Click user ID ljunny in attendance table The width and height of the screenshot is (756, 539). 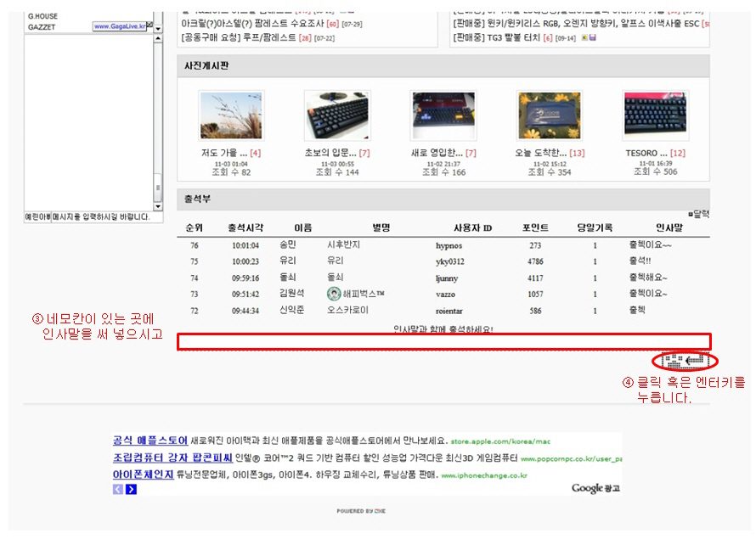coord(447,278)
